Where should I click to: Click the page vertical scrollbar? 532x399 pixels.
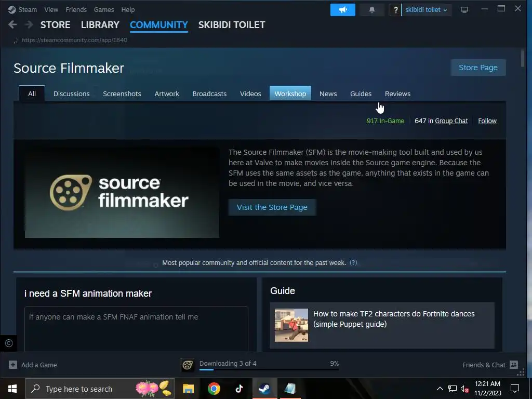point(523,58)
